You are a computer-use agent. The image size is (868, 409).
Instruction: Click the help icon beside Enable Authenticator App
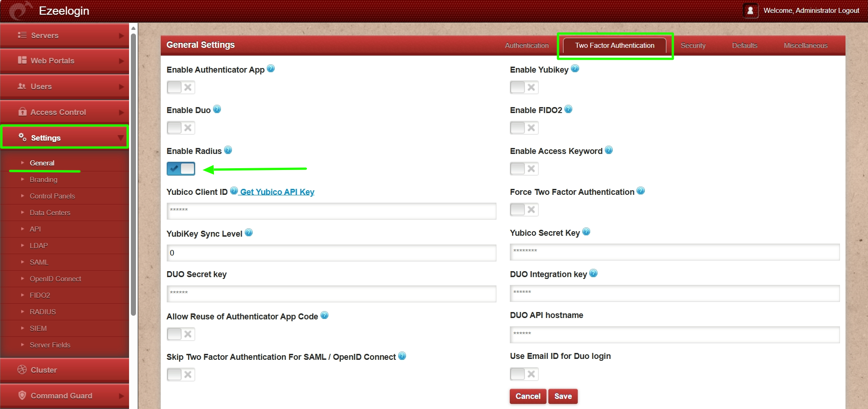coord(271,69)
